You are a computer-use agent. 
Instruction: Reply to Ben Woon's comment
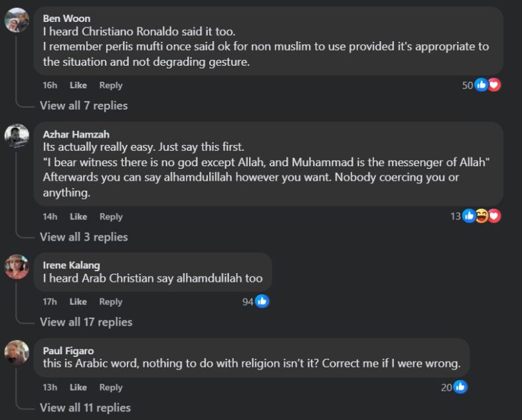click(111, 85)
